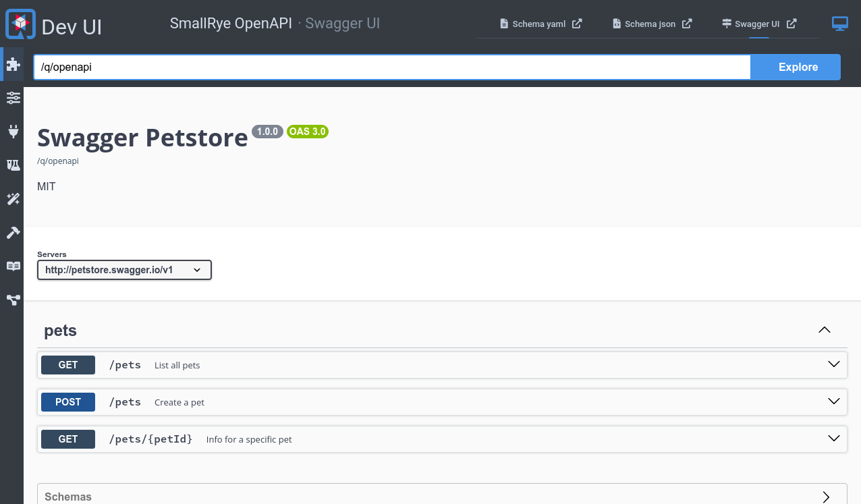The image size is (861, 504).
Task: Switch to the Schema yaml tab
Action: coord(540,24)
